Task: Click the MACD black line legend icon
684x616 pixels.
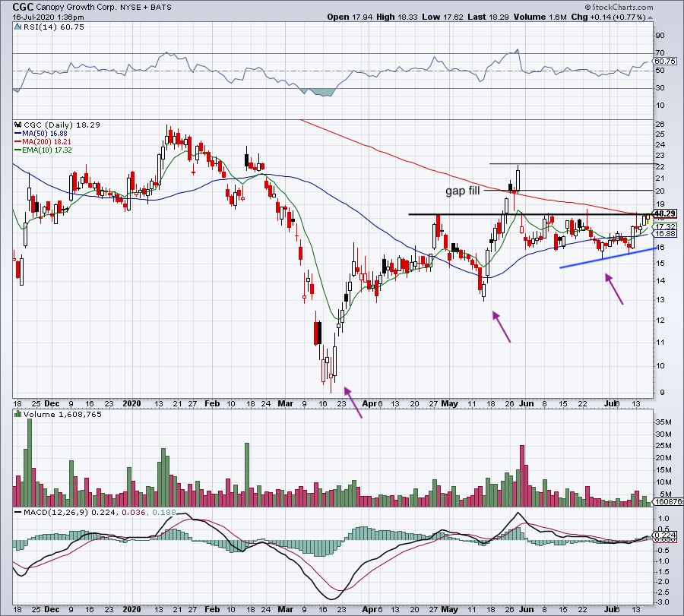Action: click(x=18, y=512)
